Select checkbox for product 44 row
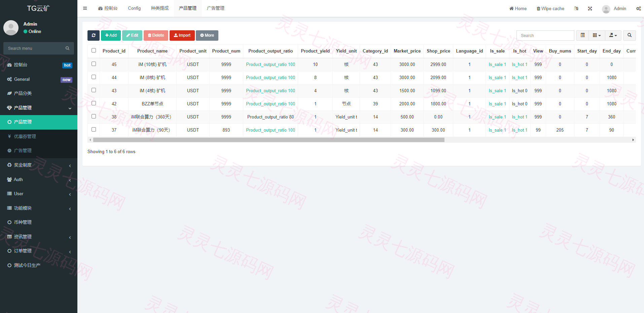Viewport: 644px width, 313px height. point(94,77)
